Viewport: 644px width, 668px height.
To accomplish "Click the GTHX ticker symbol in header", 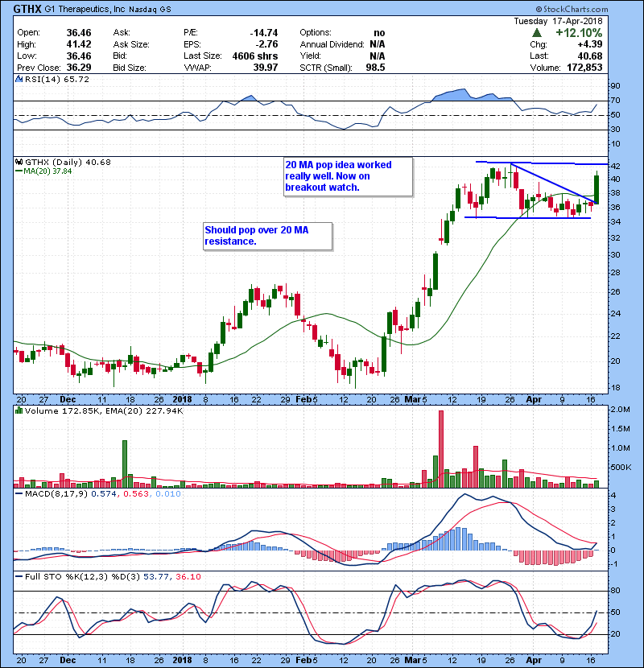I will point(27,9).
